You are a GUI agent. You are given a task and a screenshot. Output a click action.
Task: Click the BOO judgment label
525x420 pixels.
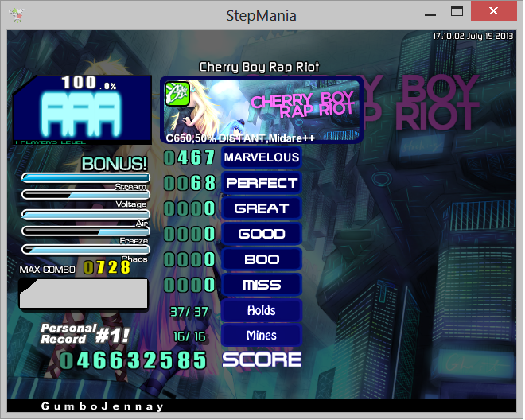click(x=262, y=259)
